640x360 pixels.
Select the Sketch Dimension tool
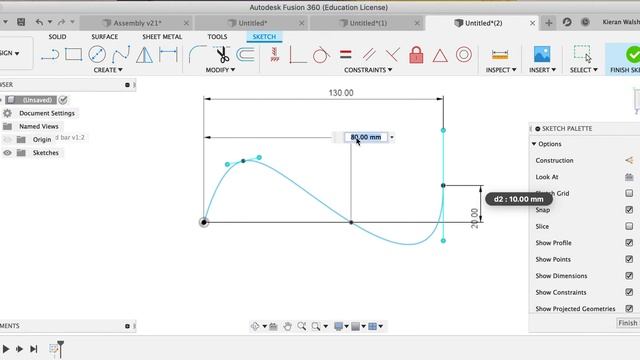coord(168,55)
